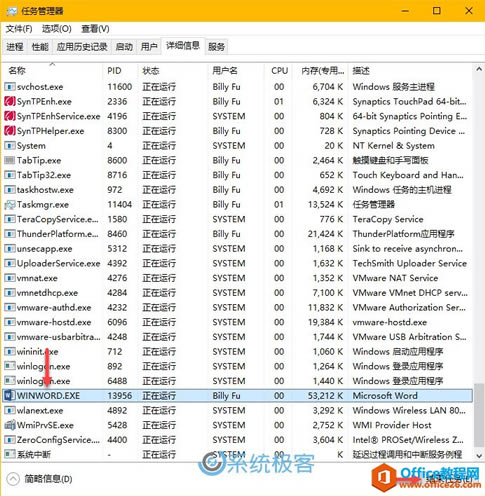Switch to the 进程 tab
Image resolution: width=485 pixels, height=496 pixels.
click(15, 47)
